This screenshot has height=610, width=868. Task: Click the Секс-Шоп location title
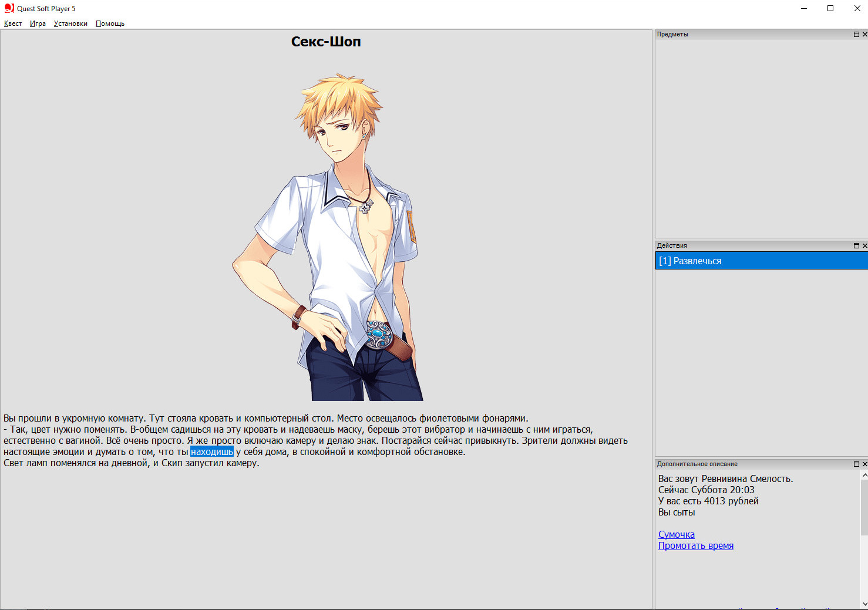coord(326,42)
